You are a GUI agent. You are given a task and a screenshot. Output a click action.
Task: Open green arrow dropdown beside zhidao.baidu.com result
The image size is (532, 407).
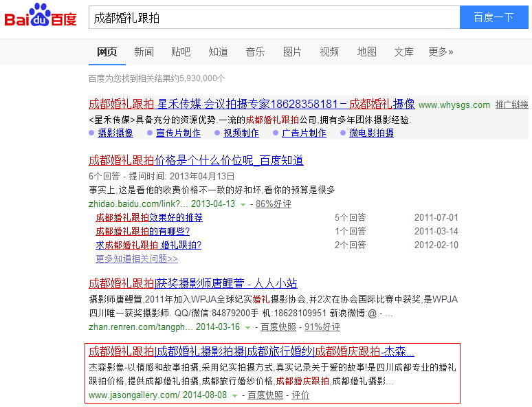point(243,205)
